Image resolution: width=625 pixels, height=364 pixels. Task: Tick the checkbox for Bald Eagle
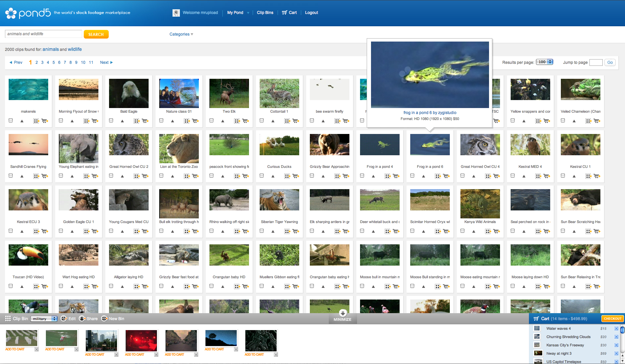111,120
